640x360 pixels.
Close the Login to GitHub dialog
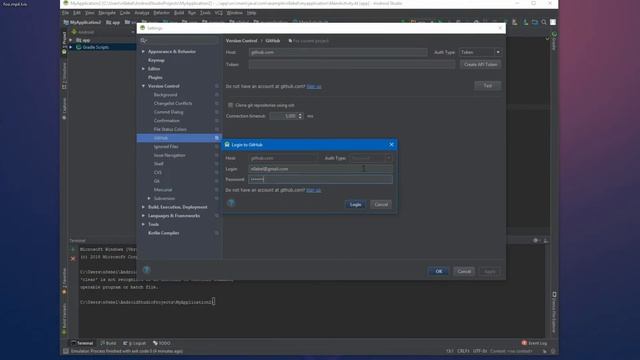click(x=391, y=144)
